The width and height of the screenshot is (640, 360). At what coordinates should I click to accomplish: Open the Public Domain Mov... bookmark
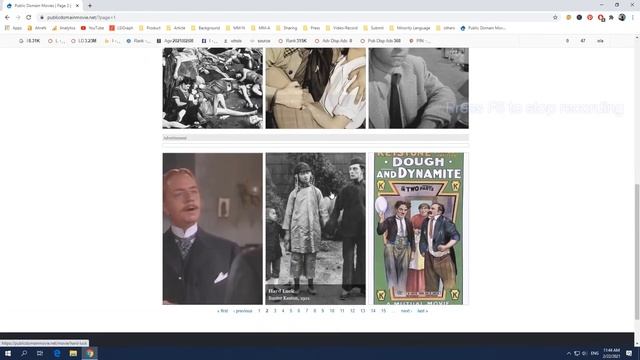(483, 28)
